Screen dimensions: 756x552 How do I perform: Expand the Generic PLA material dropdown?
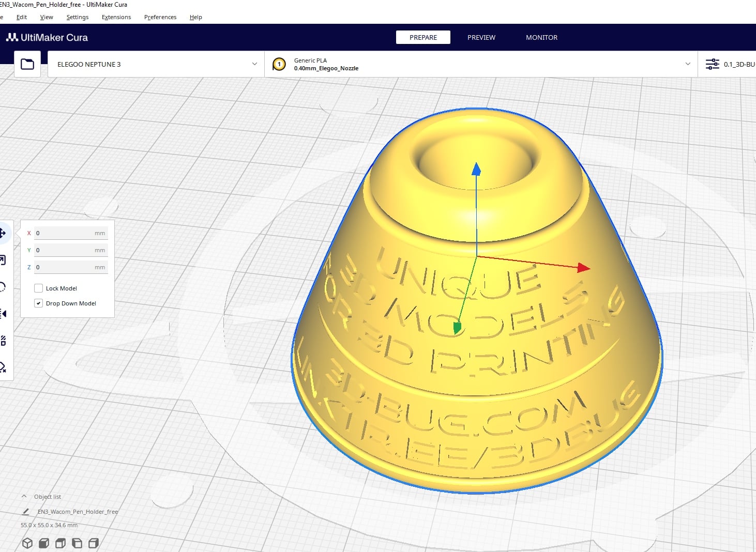pos(481,64)
